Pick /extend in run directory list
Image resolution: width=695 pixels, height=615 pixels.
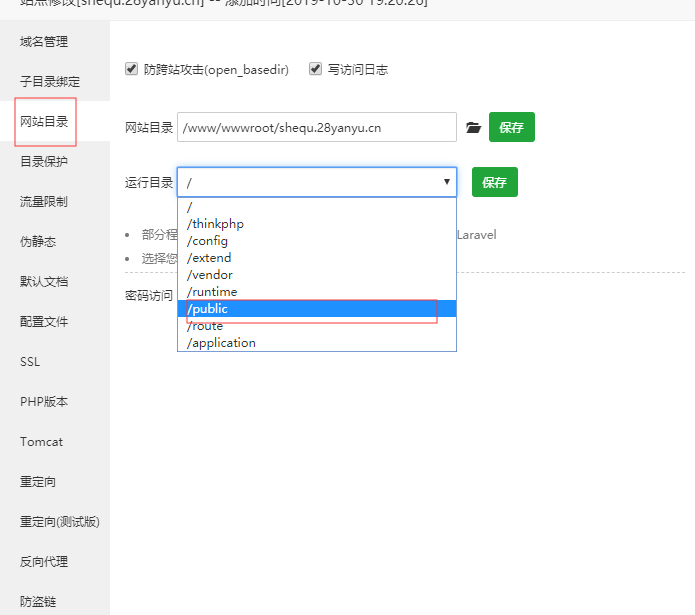pos(317,257)
